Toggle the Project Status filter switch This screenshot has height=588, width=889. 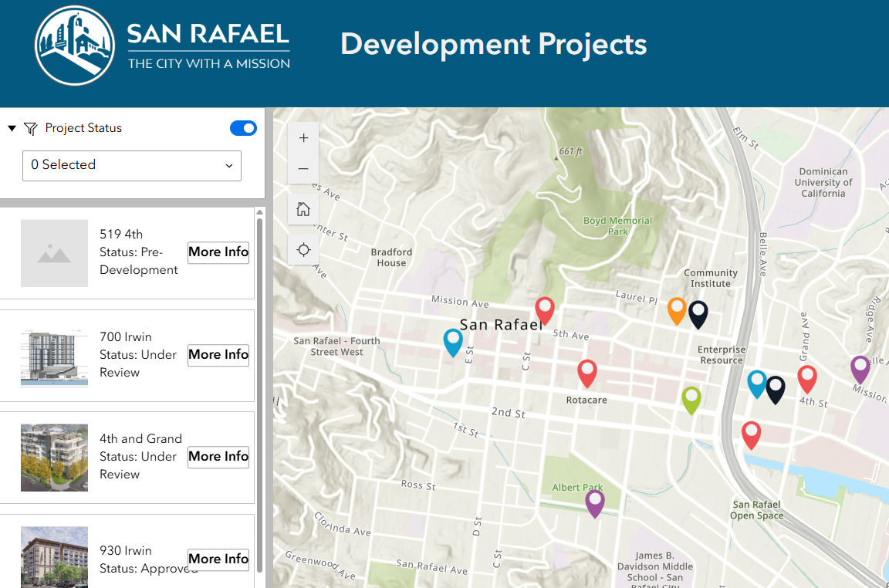pos(243,128)
